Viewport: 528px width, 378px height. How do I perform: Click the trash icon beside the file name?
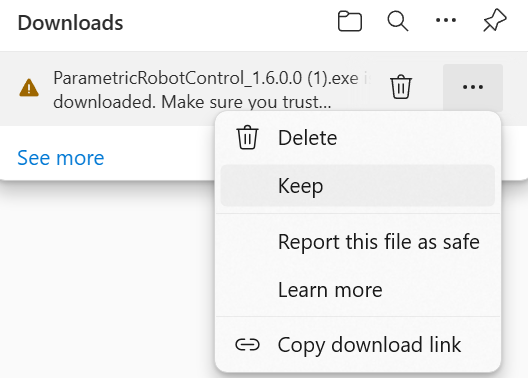pos(401,87)
